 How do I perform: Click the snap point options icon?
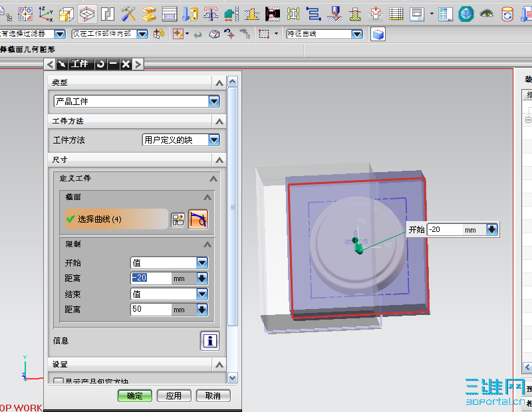159,34
